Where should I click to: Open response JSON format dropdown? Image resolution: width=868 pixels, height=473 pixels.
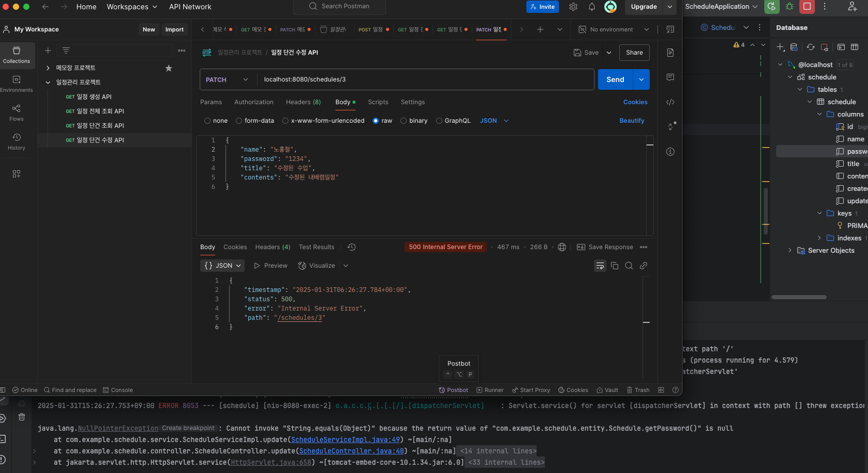click(x=222, y=266)
